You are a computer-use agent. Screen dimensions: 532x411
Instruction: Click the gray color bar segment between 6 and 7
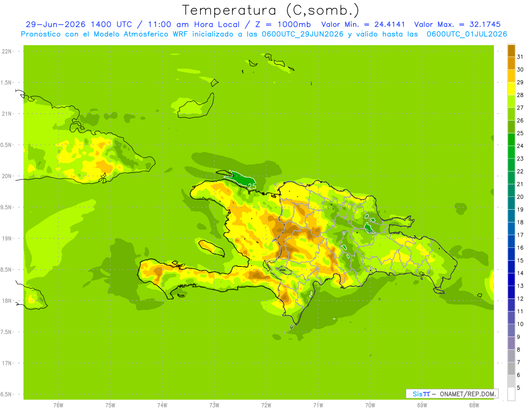pyautogui.click(x=511, y=369)
